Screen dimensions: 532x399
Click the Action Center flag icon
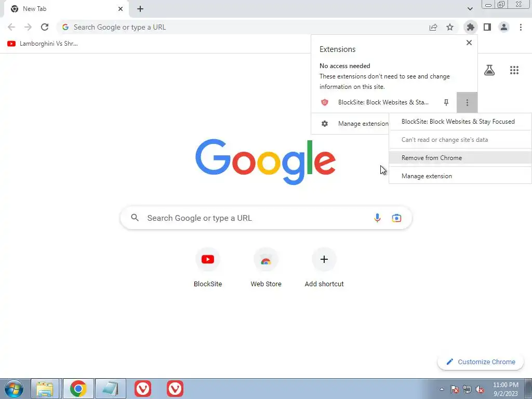pos(455,390)
